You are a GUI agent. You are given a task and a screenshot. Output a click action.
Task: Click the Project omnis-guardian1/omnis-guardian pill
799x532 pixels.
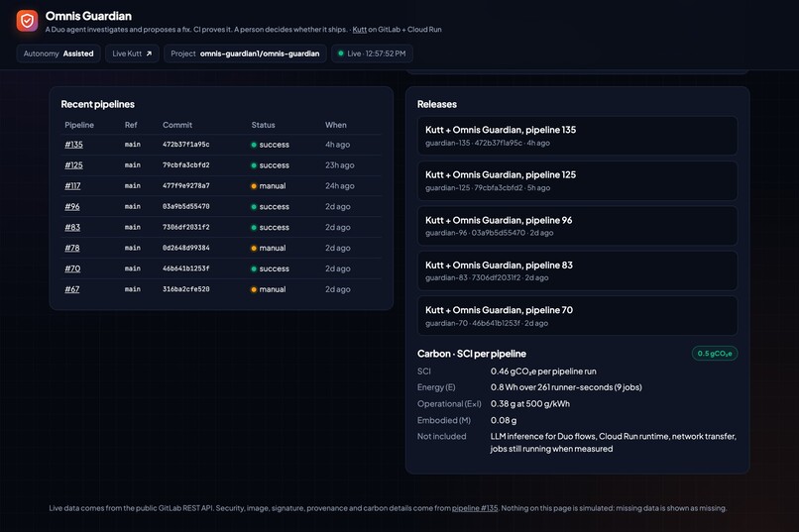pos(245,53)
